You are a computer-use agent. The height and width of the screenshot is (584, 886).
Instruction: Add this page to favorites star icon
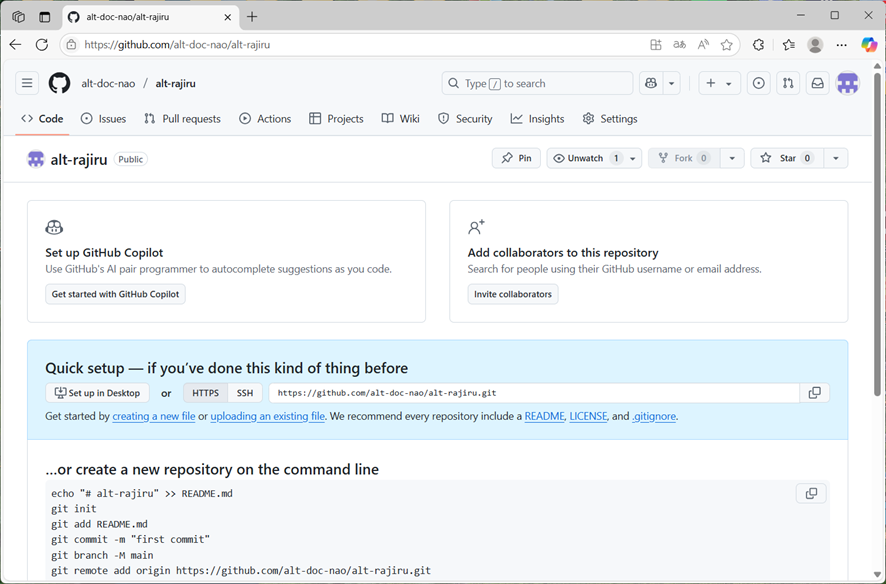pyautogui.click(x=727, y=45)
